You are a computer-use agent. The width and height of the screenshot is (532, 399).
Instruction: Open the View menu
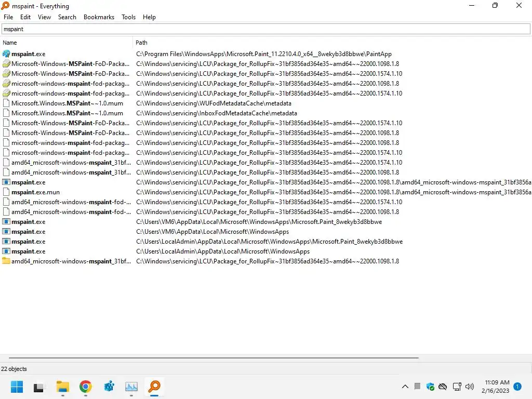[44, 17]
